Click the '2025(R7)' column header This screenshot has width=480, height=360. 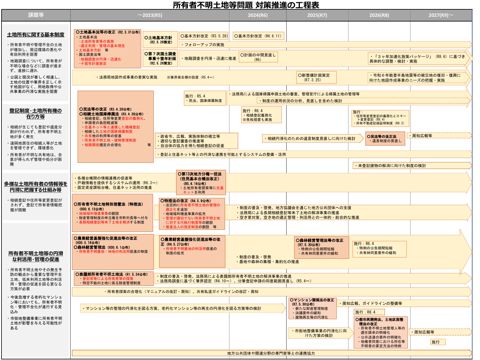tap(317, 15)
